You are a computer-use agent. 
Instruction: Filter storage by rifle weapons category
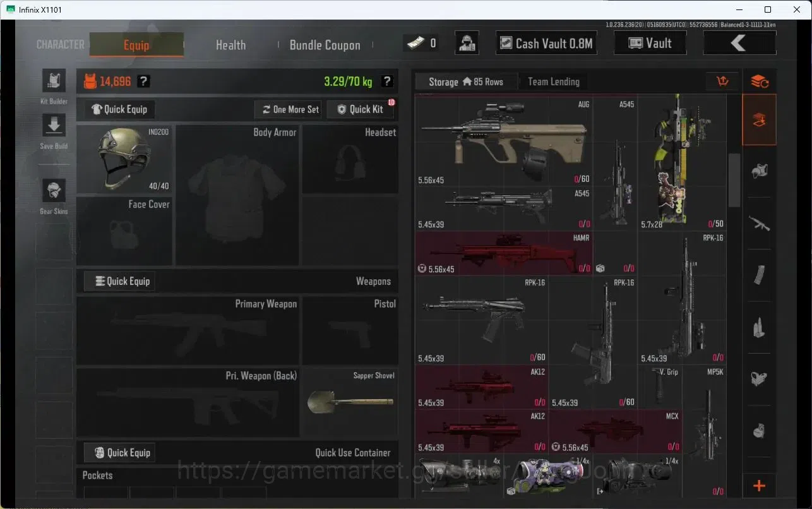click(760, 223)
